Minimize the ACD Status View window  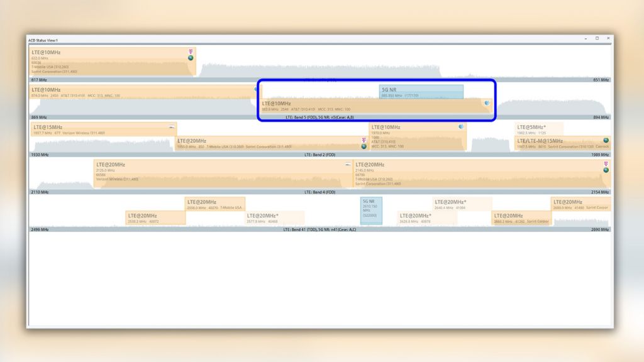click(586, 39)
